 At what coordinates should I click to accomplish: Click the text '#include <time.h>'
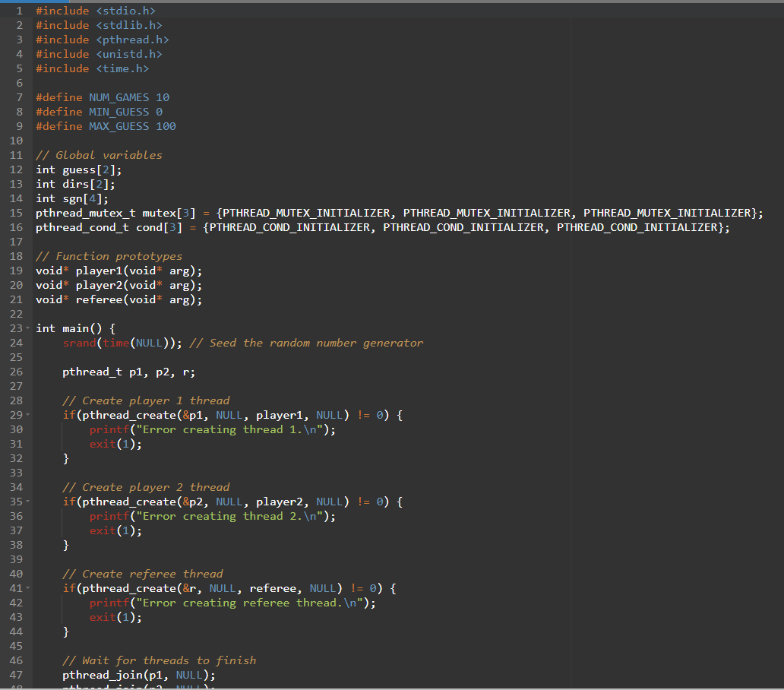(x=93, y=68)
